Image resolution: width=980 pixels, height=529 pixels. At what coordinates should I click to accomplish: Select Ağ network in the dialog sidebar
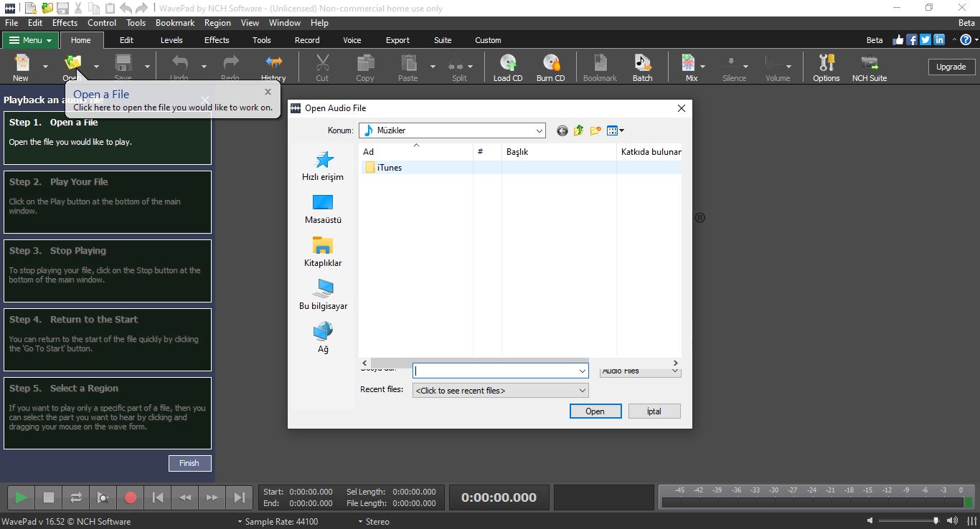(x=323, y=338)
